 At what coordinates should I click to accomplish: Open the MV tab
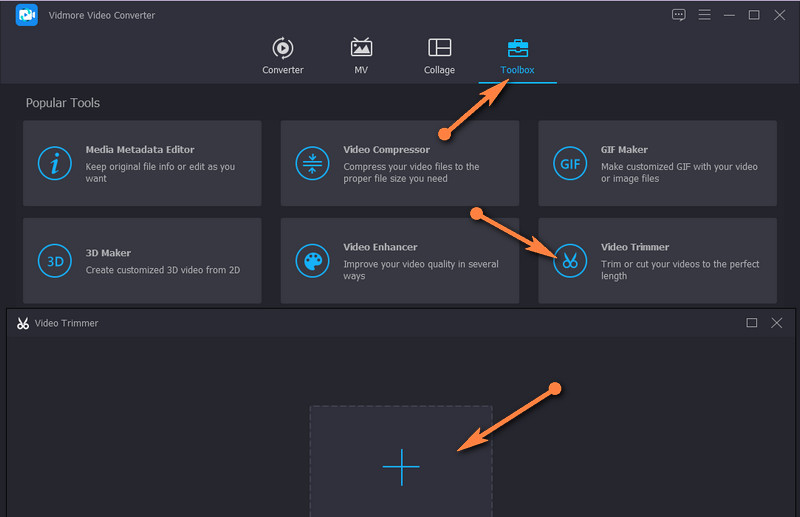tap(361, 56)
